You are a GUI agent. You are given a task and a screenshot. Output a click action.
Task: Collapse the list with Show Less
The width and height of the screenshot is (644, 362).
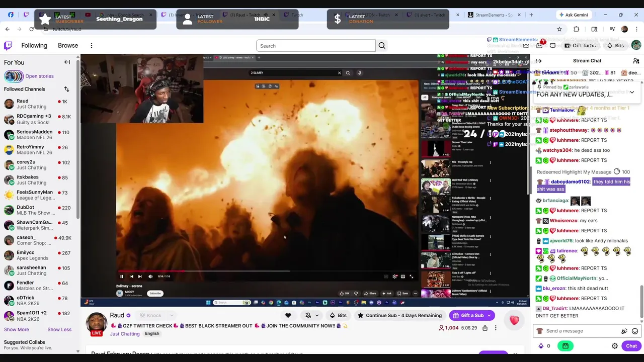pyautogui.click(x=59, y=329)
